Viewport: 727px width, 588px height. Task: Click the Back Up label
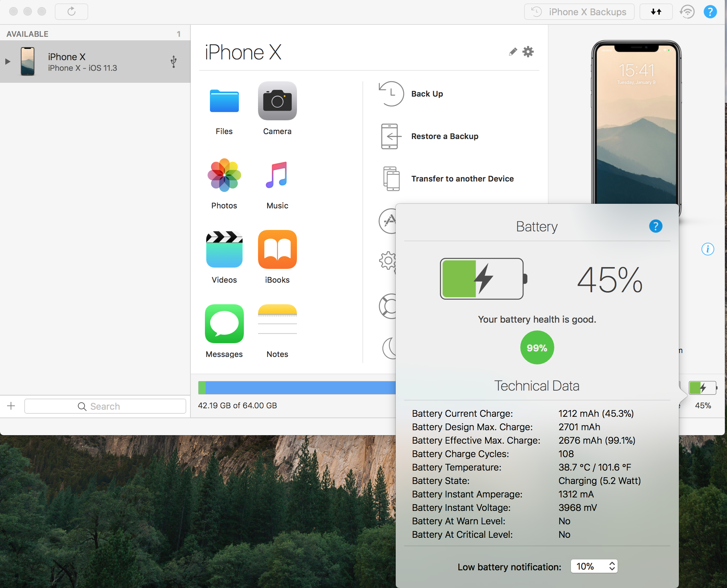[427, 94]
